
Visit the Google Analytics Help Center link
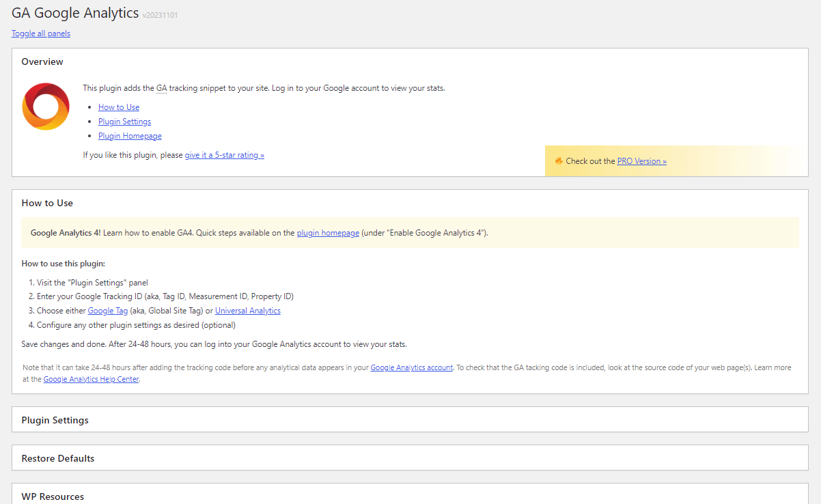[x=92, y=379]
